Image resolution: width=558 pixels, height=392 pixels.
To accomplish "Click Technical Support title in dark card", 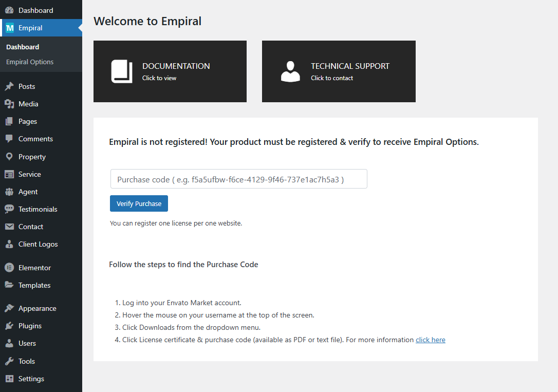I will click(x=350, y=66).
